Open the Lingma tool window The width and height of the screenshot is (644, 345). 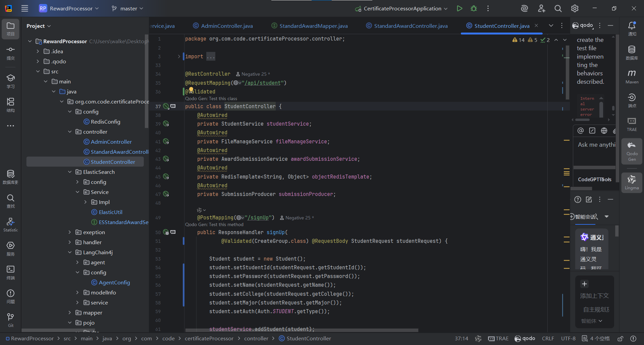(632, 183)
